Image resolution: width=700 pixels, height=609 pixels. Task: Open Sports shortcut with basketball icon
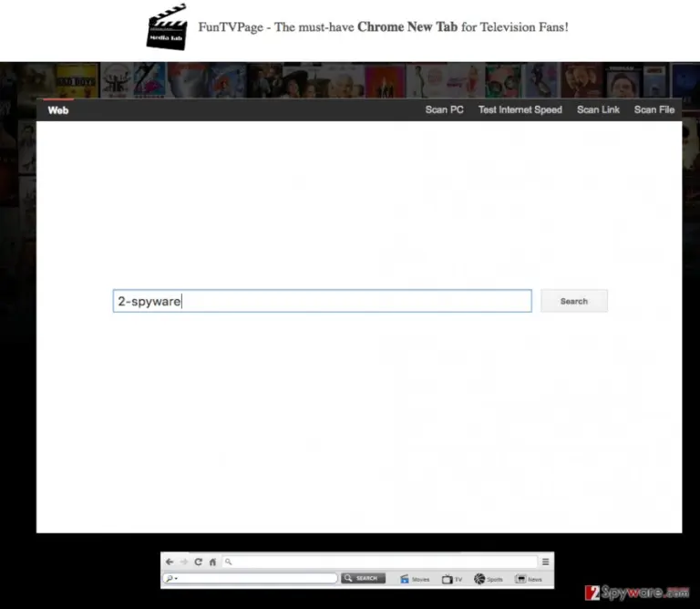click(488, 579)
